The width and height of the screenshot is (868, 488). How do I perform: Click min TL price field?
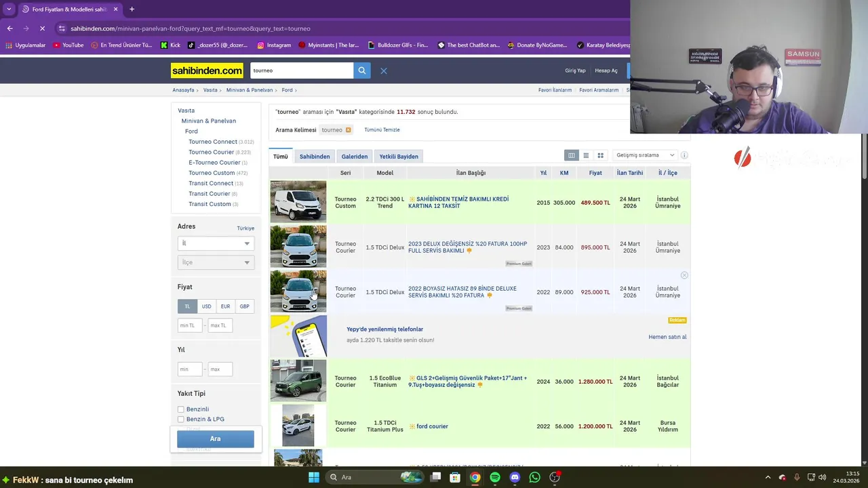(x=190, y=325)
